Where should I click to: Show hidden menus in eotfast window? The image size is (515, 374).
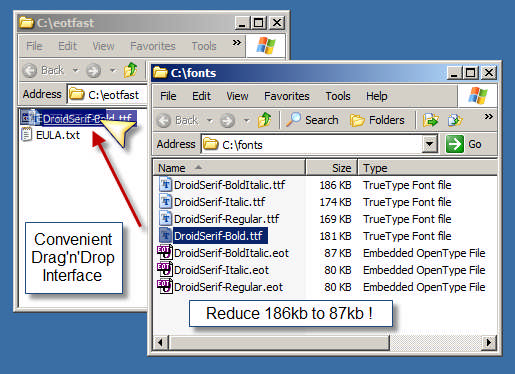(237, 43)
